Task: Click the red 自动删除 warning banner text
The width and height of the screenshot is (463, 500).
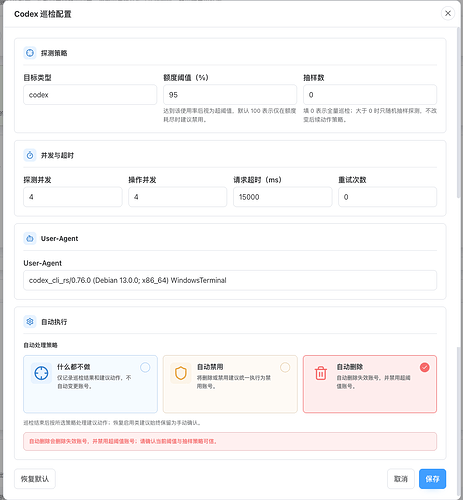Action: click(x=123, y=441)
